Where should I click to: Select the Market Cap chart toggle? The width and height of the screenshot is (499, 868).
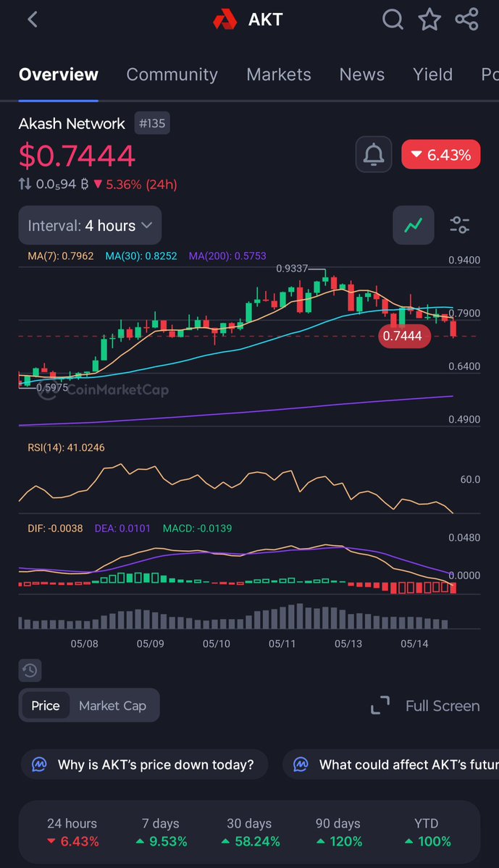coord(112,706)
